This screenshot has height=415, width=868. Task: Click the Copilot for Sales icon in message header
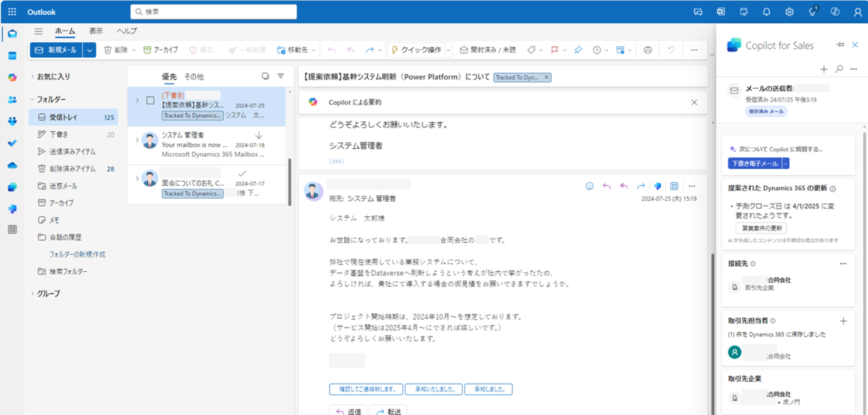pos(658,186)
